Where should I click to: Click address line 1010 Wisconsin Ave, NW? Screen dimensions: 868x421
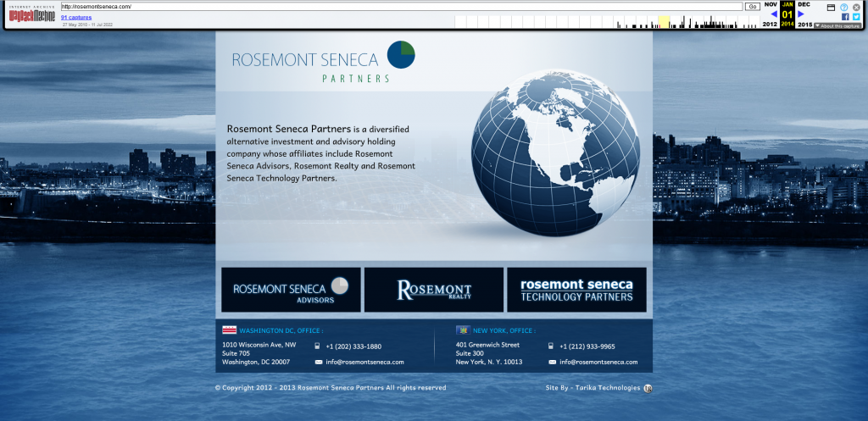tap(259, 345)
